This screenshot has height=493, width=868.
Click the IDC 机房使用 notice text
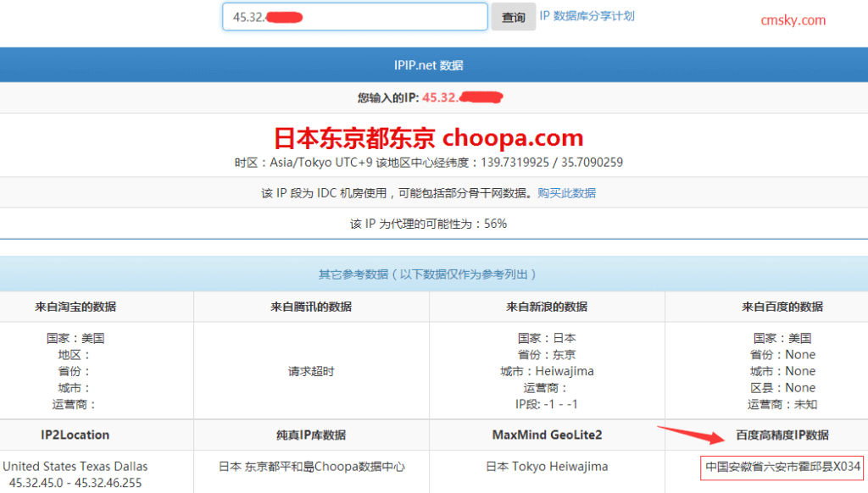tap(398, 193)
